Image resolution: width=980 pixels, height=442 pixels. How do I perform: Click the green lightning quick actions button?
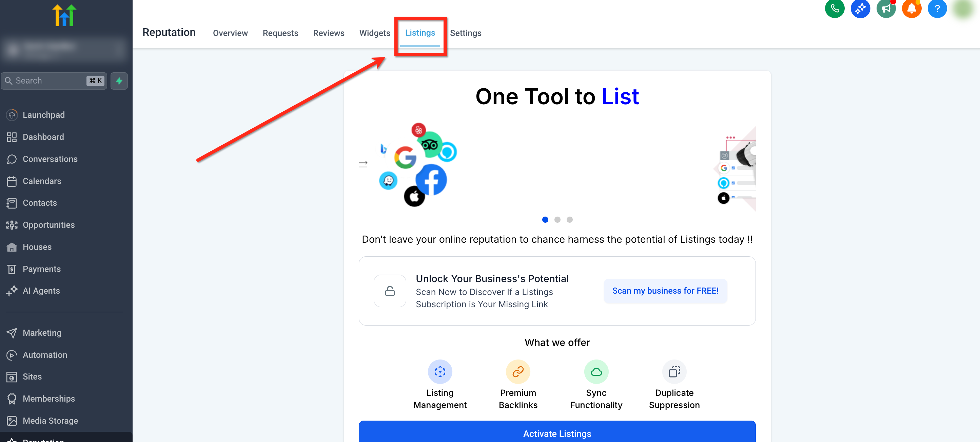119,81
